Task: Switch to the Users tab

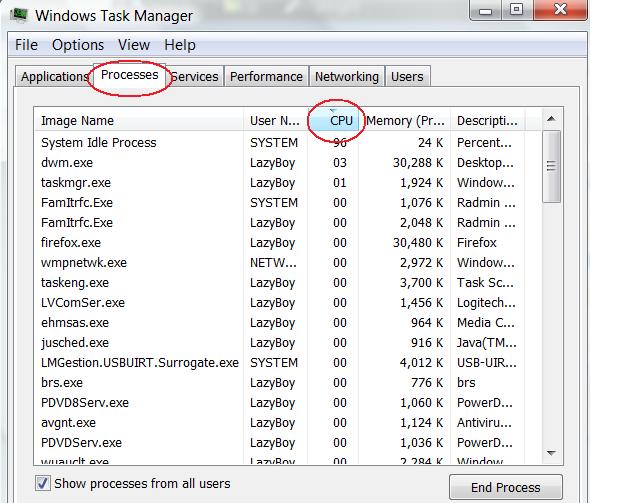Action: [407, 77]
